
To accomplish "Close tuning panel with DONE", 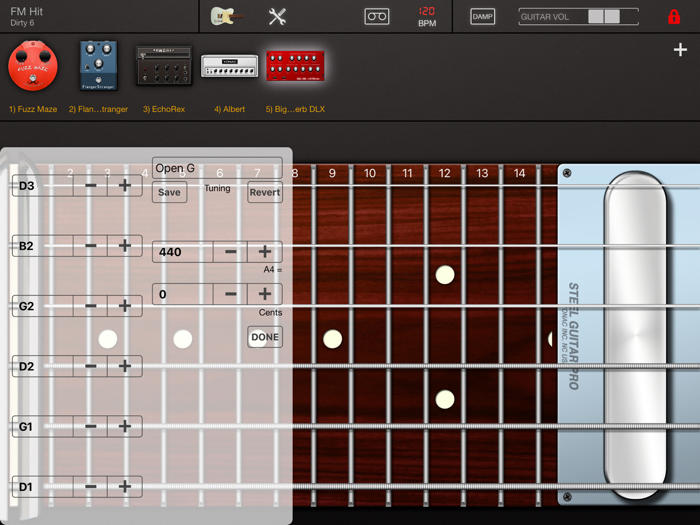I will (x=265, y=337).
